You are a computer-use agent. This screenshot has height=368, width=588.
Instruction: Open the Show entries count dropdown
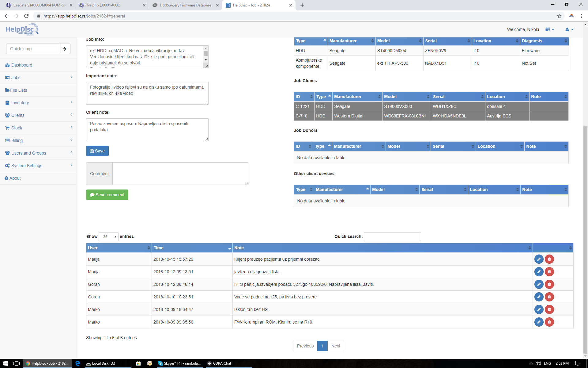coord(109,237)
